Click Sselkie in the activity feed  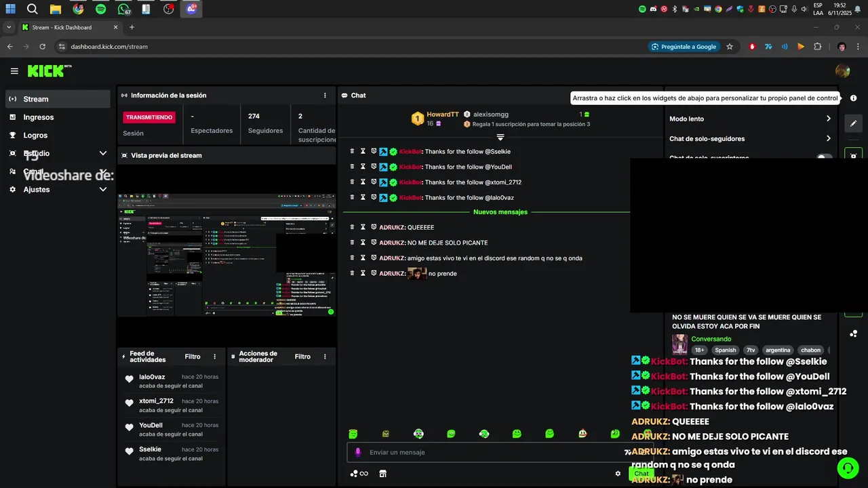(x=149, y=449)
